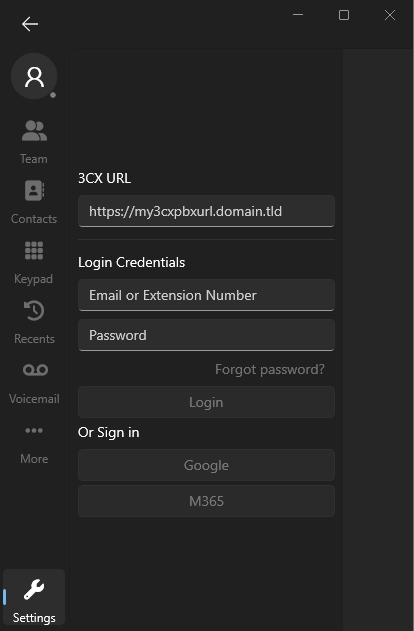
Task: Minimize the 3CX window
Action: click(298, 15)
